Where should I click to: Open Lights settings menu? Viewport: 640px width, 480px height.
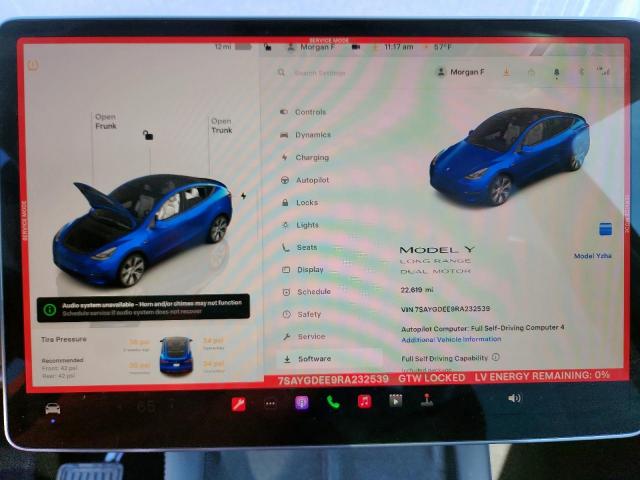[x=300, y=225]
